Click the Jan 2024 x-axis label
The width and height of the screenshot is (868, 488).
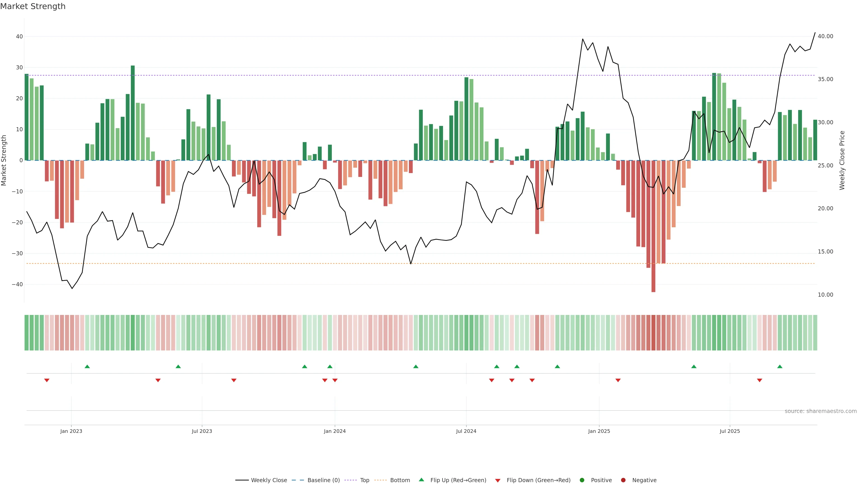[335, 431]
